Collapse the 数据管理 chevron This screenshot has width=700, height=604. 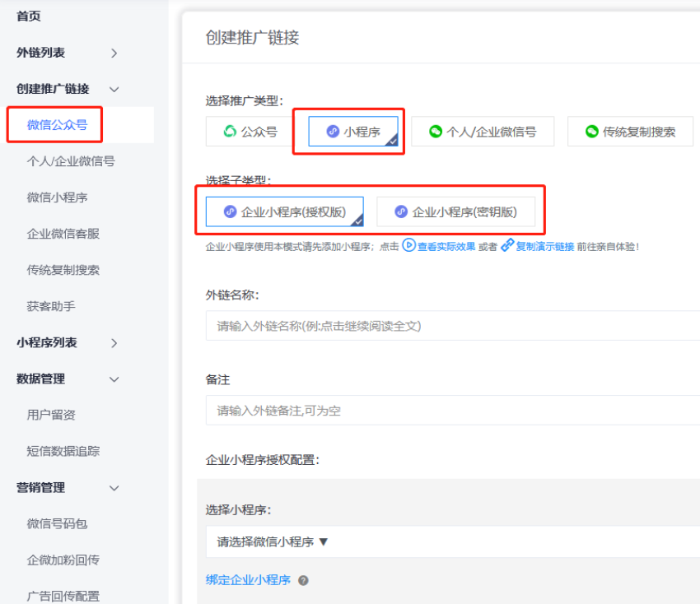114,379
